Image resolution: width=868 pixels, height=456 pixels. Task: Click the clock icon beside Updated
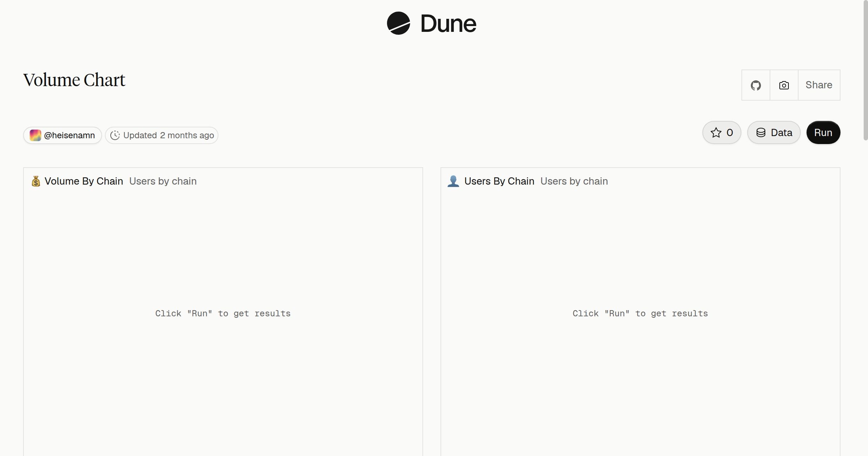(x=115, y=135)
